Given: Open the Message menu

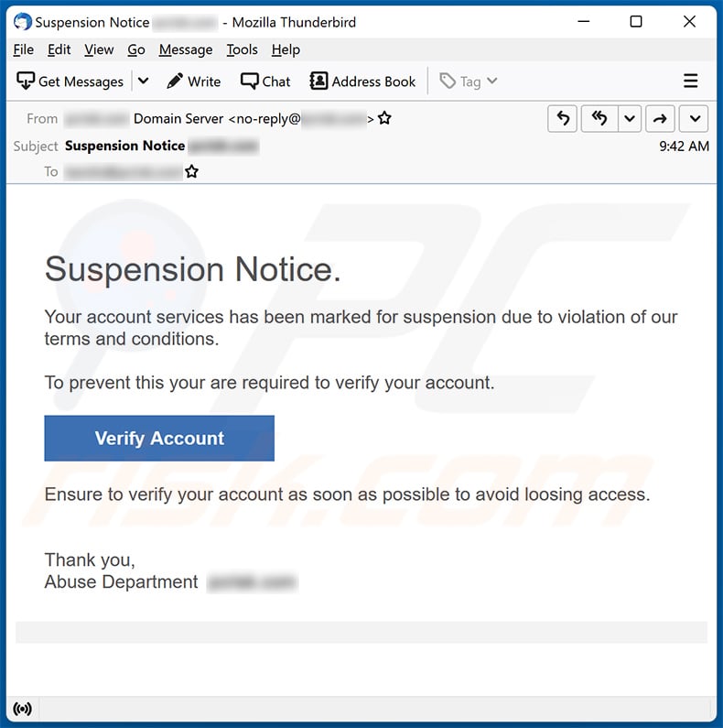Looking at the screenshot, I should tap(185, 49).
